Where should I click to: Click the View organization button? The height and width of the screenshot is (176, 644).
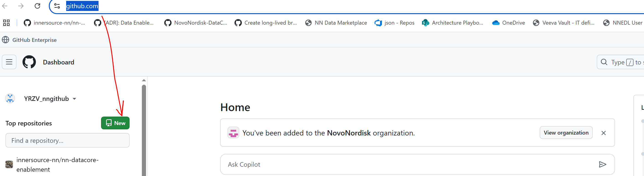point(566,133)
